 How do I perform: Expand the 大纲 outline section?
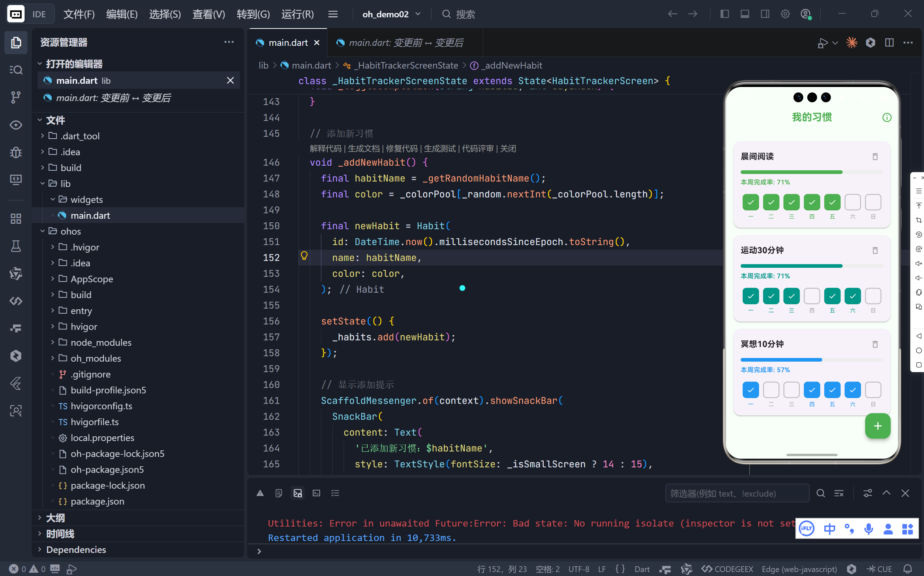click(55, 518)
